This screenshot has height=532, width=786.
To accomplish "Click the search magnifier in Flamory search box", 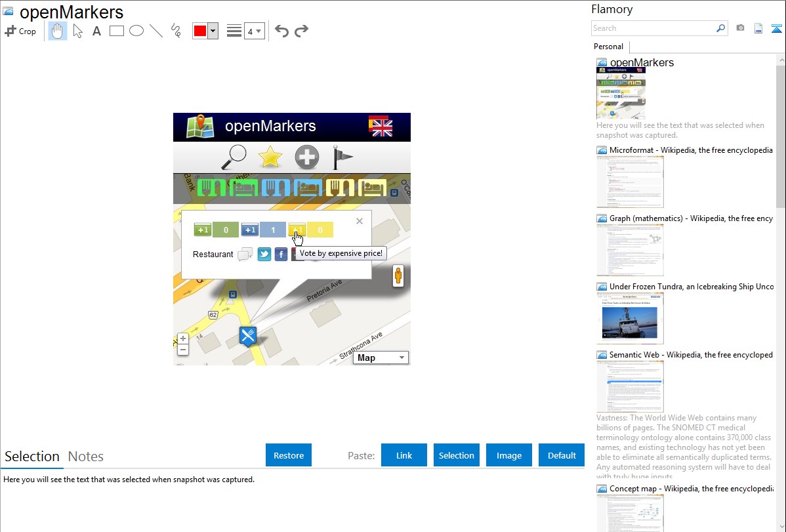I will 720,28.
